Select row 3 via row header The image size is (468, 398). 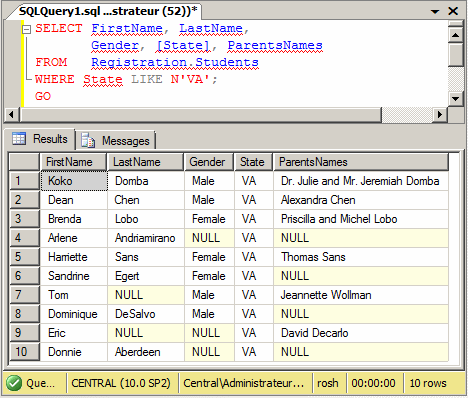(x=24, y=219)
